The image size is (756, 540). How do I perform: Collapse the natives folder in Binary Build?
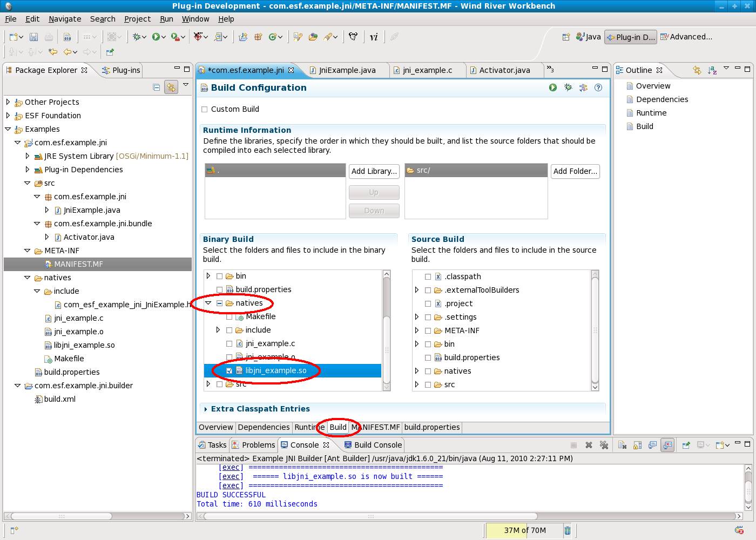point(208,303)
